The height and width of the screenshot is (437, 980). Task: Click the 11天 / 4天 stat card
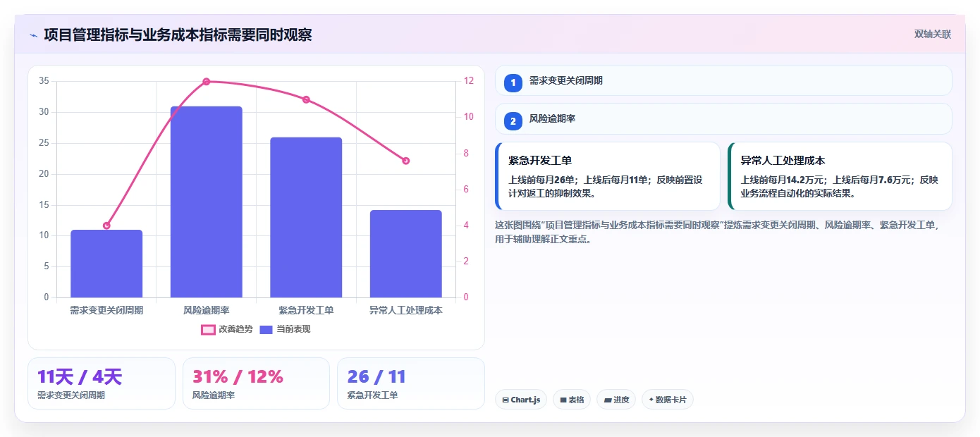102,383
